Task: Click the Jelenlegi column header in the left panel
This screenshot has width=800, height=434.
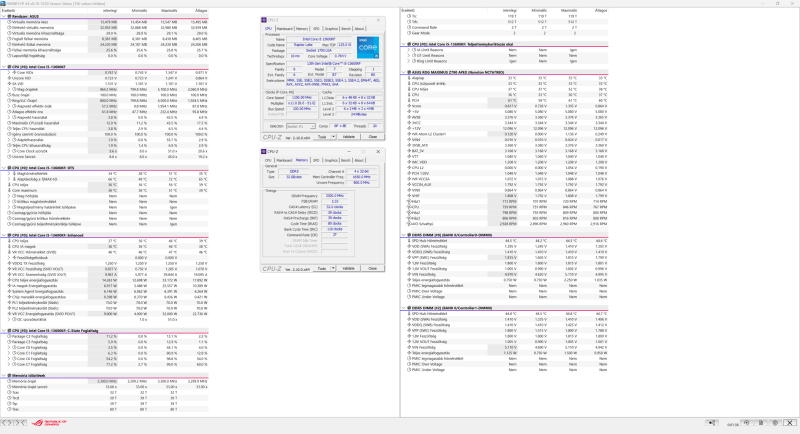Action: (110, 10)
